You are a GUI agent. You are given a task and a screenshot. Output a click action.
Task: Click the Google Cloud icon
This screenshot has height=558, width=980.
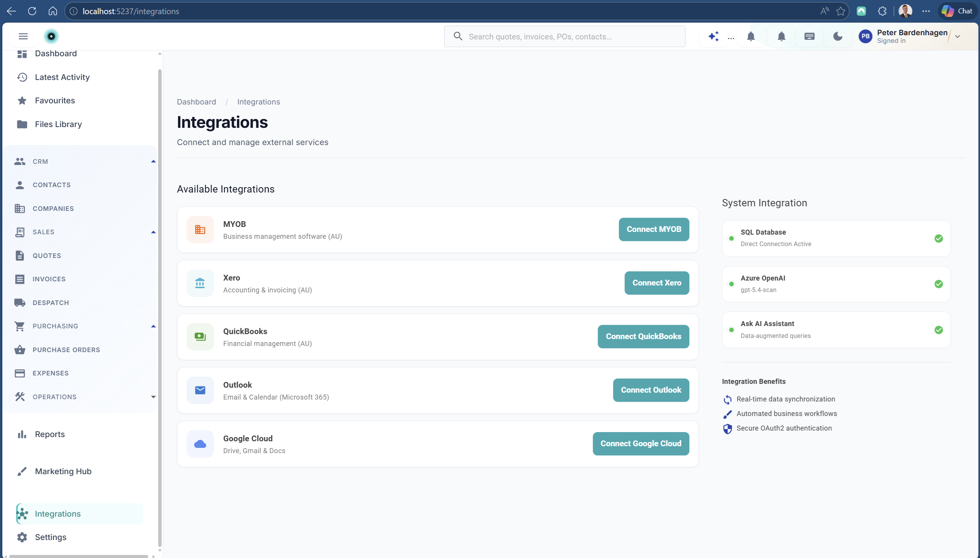[200, 444]
